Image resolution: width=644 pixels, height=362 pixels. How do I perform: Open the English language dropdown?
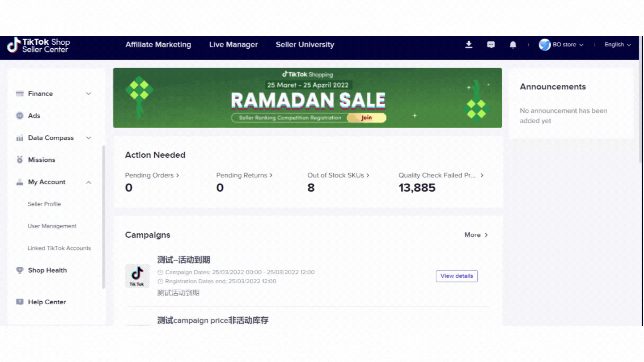(x=618, y=45)
